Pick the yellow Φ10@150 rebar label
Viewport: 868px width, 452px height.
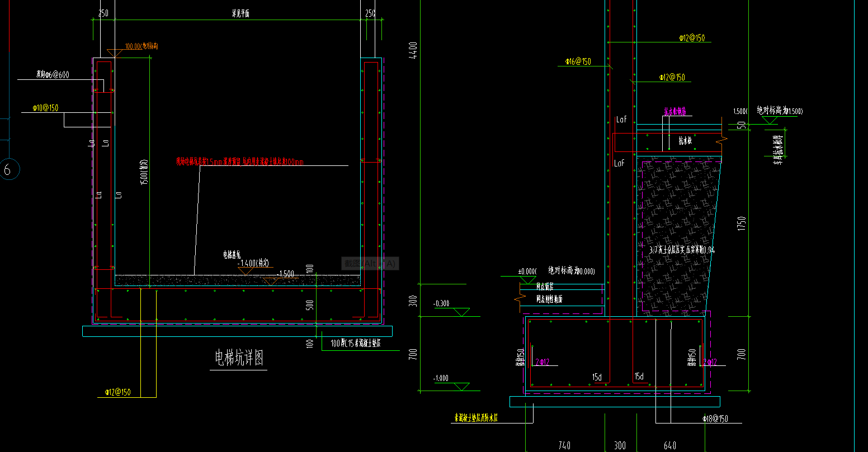(x=45, y=108)
